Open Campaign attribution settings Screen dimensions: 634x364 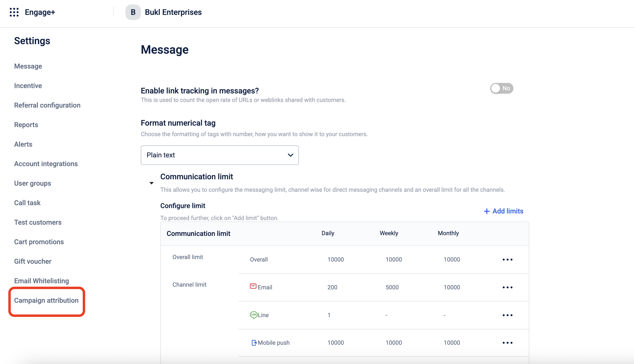46,300
